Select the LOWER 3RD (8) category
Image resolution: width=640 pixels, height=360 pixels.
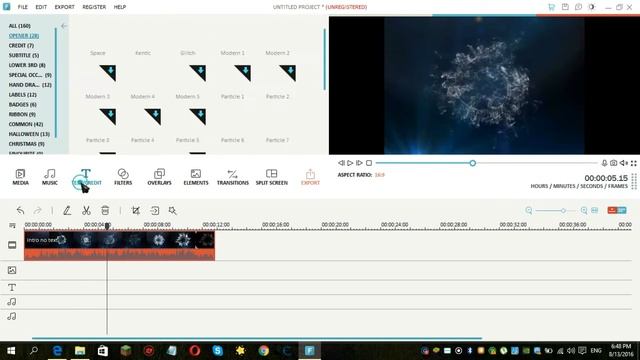click(x=27, y=65)
